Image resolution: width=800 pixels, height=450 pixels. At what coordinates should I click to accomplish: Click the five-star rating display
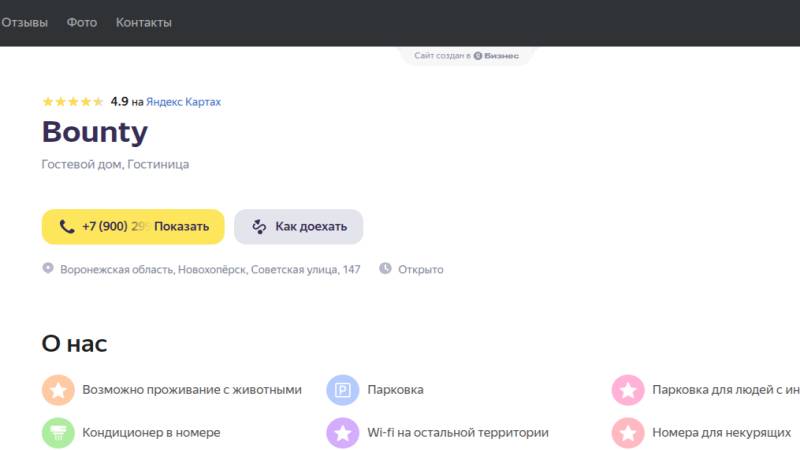pyautogui.click(x=72, y=102)
